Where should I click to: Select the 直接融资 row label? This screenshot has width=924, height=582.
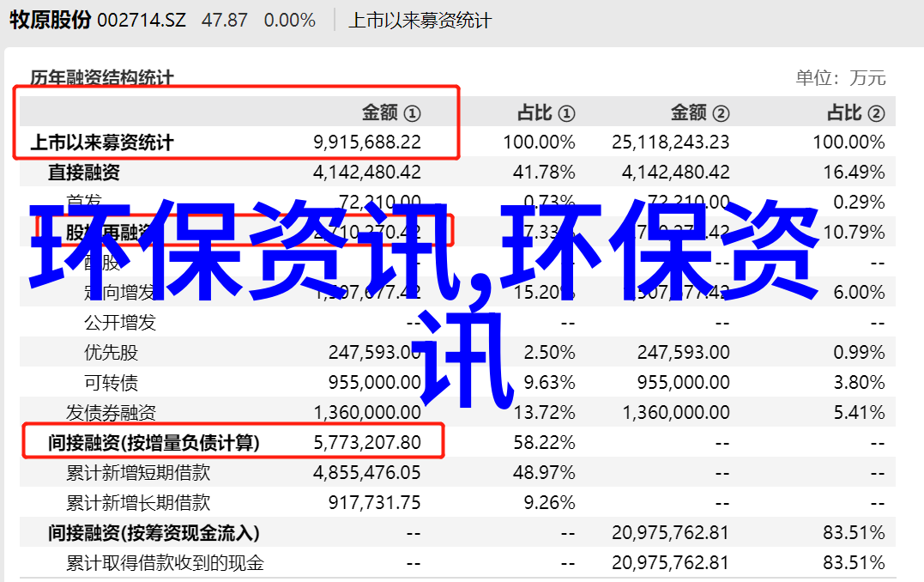[84, 173]
